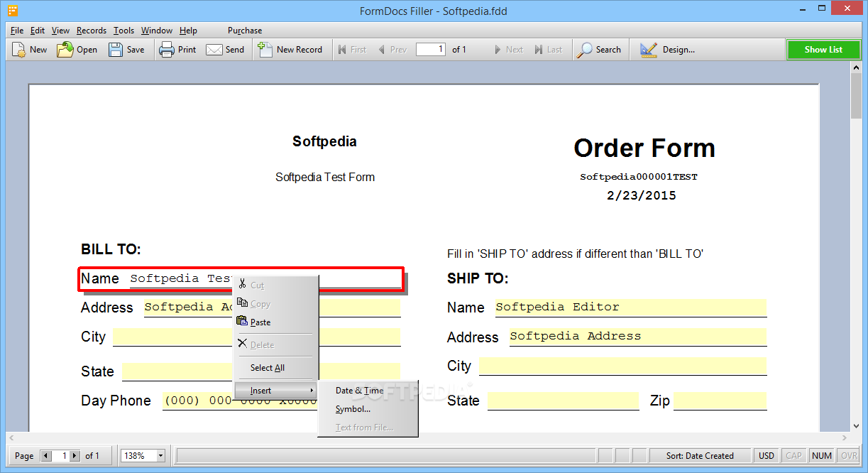This screenshot has width=868, height=473.
Task: Click the BILL TO Address field
Action: click(x=272, y=308)
